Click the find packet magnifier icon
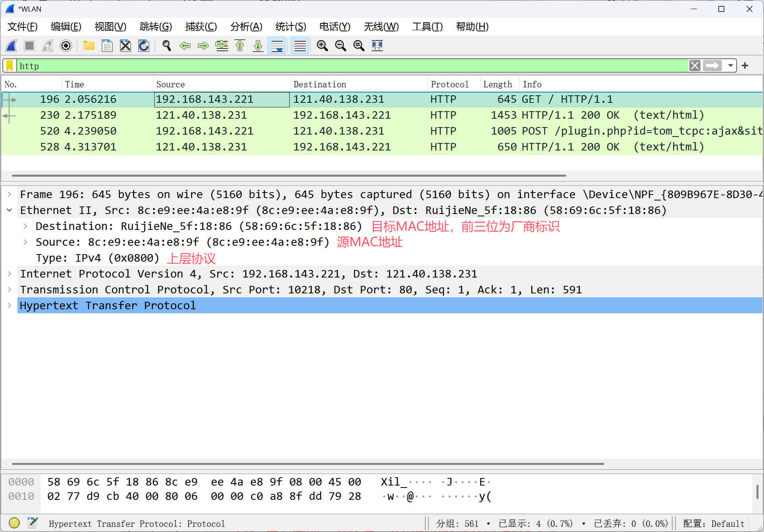The image size is (764, 532). 167,46
